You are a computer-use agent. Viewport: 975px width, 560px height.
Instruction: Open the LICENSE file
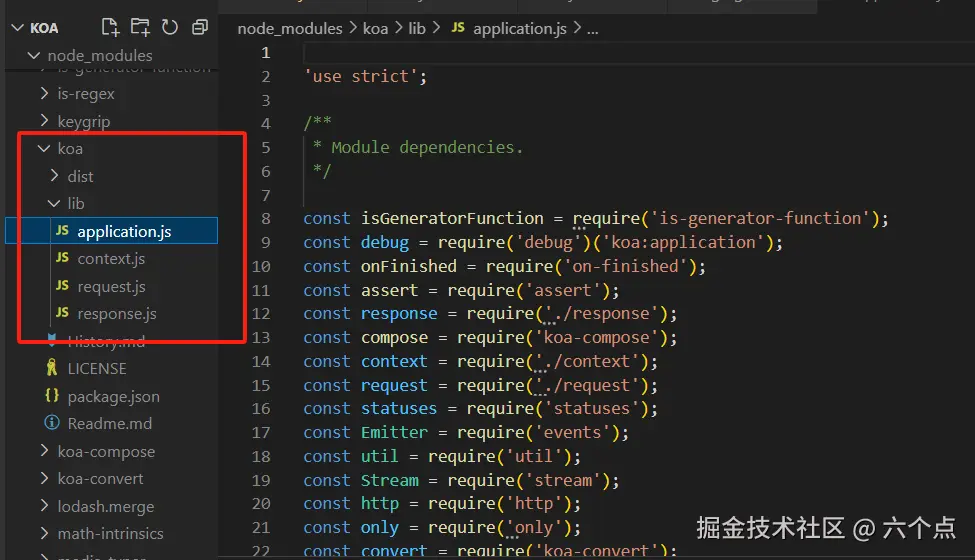pos(97,369)
